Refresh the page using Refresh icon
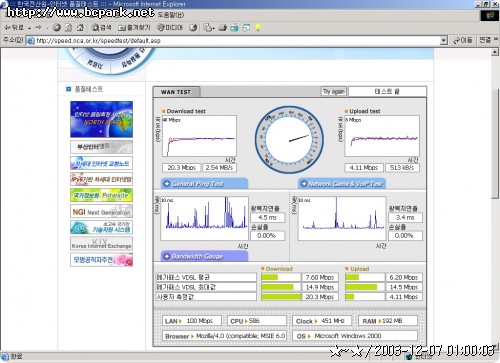The width and height of the screenshot is (500, 363). pos(69,28)
